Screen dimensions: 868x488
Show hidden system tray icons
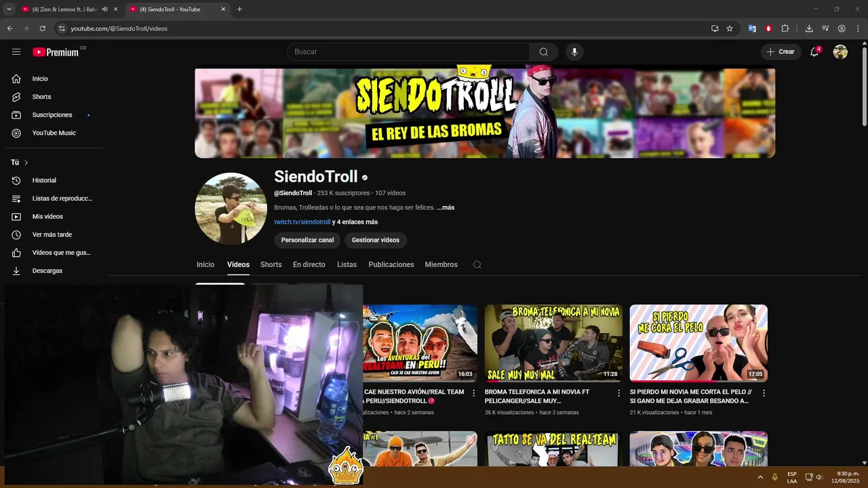pyautogui.click(x=759, y=477)
